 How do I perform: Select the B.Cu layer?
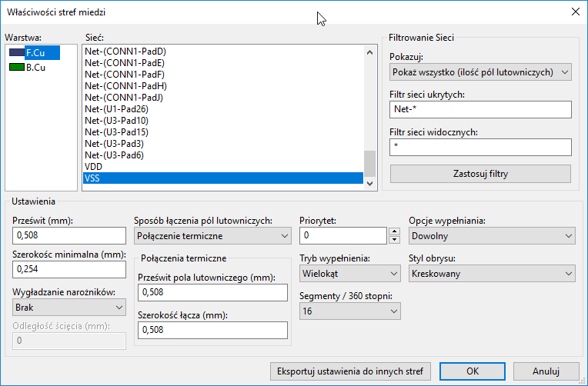35,67
